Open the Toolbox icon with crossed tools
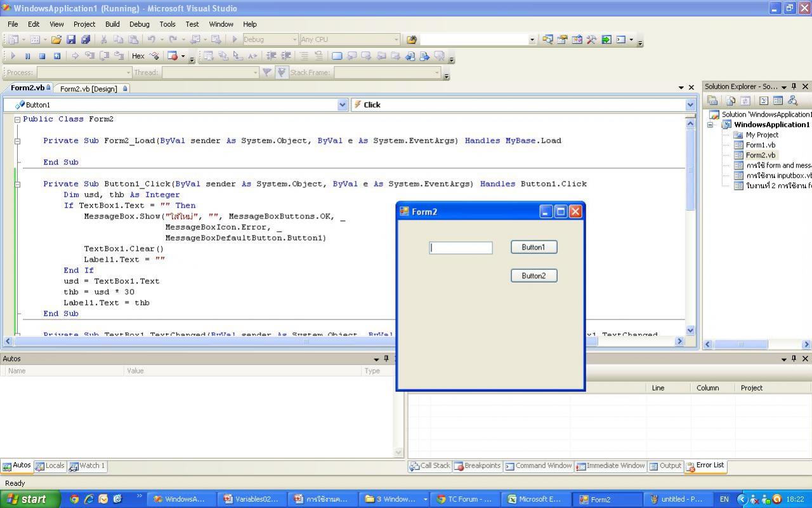 coord(591,39)
